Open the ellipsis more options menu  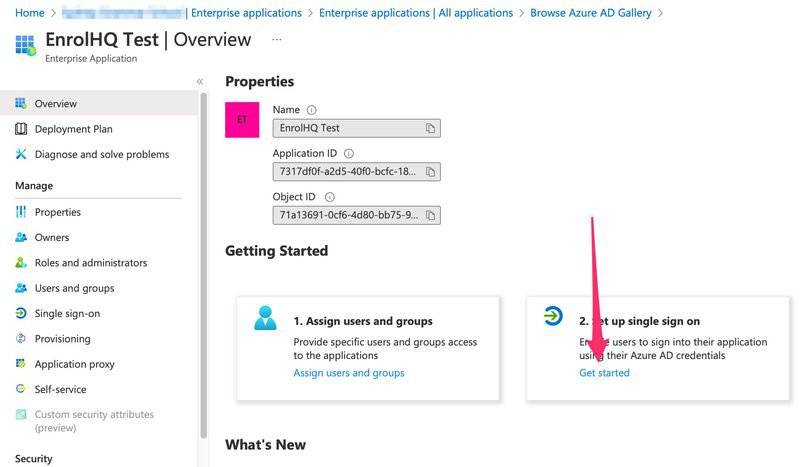(x=277, y=39)
